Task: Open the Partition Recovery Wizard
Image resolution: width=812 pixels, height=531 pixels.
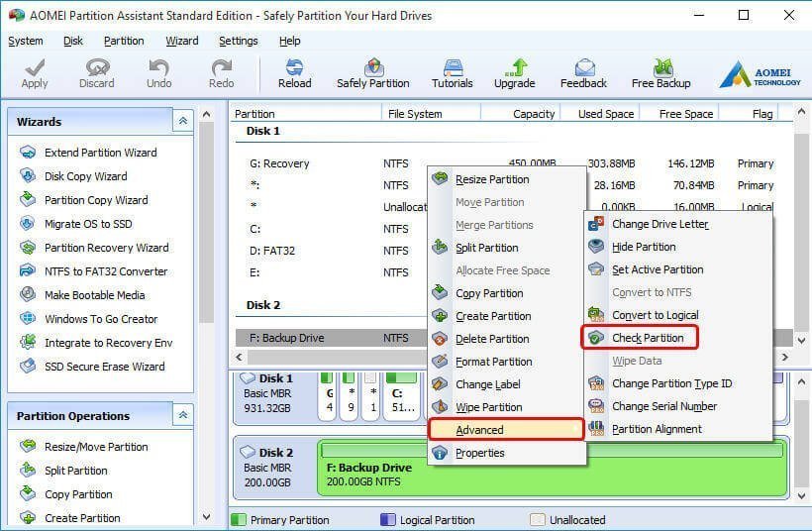Action: (x=94, y=248)
